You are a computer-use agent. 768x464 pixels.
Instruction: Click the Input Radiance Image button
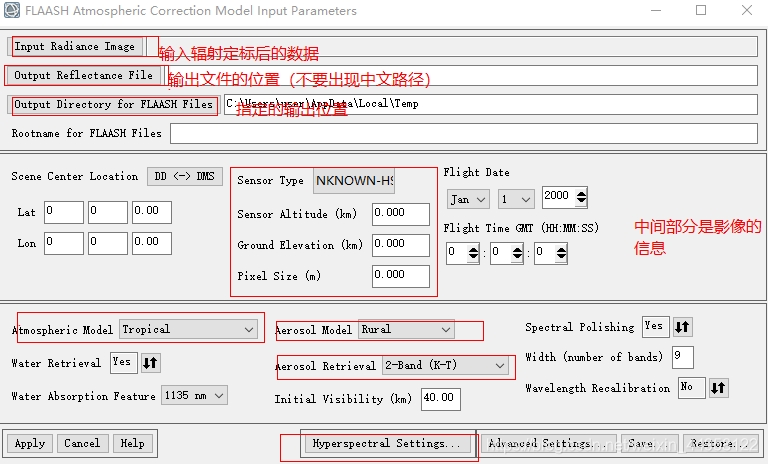tap(76, 47)
